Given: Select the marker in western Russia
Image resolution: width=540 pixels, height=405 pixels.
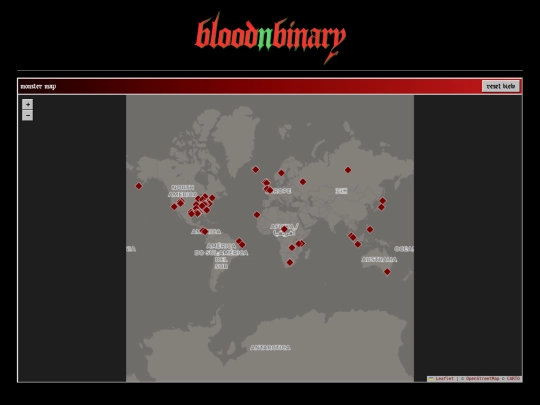Looking at the screenshot, I should (303, 182).
